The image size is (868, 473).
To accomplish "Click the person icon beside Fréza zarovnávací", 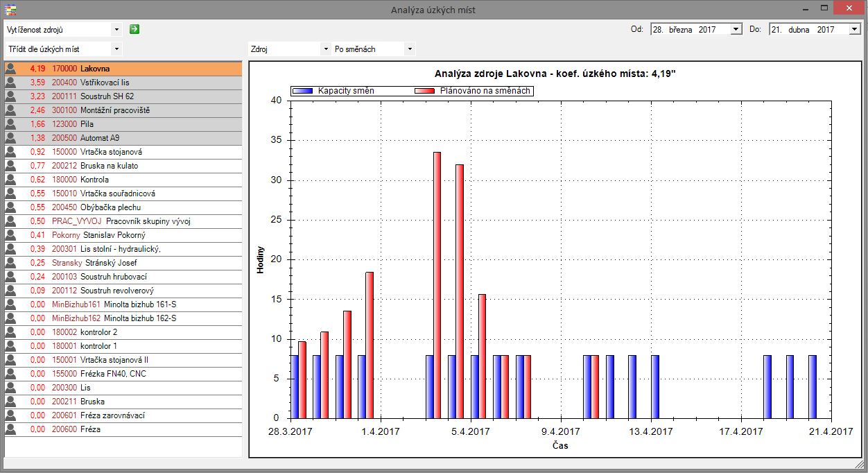I will tap(10, 415).
